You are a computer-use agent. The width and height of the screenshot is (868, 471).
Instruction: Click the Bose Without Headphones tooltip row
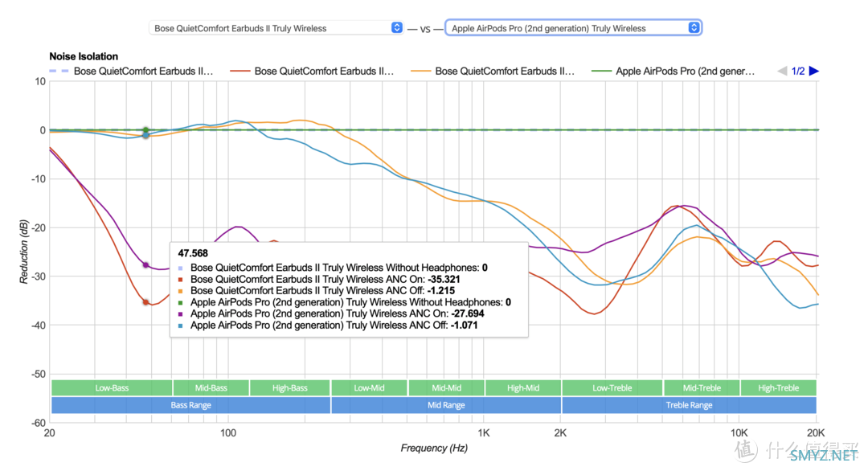tap(333, 268)
